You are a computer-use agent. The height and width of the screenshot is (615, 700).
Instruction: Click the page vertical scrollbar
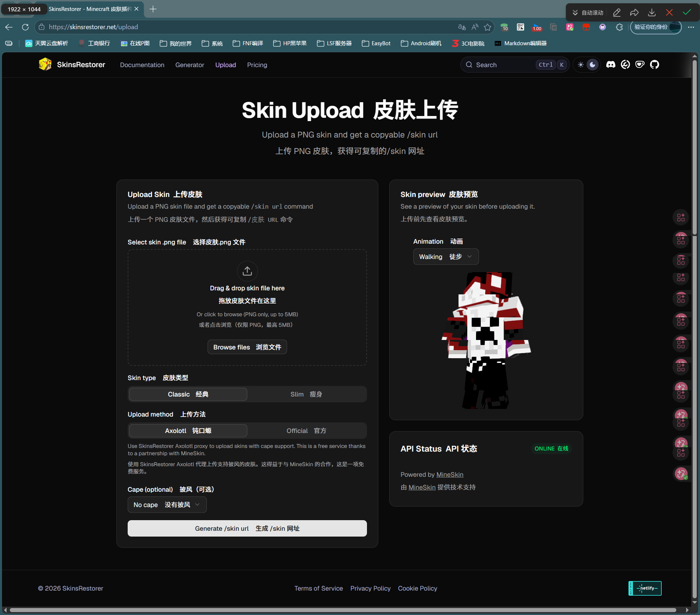coord(695,147)
